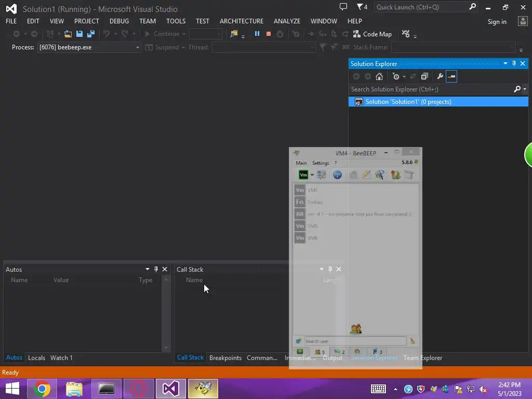Click the Windows Start button
The height and width of the screenshot is (399, 532).
click(12, 389)
